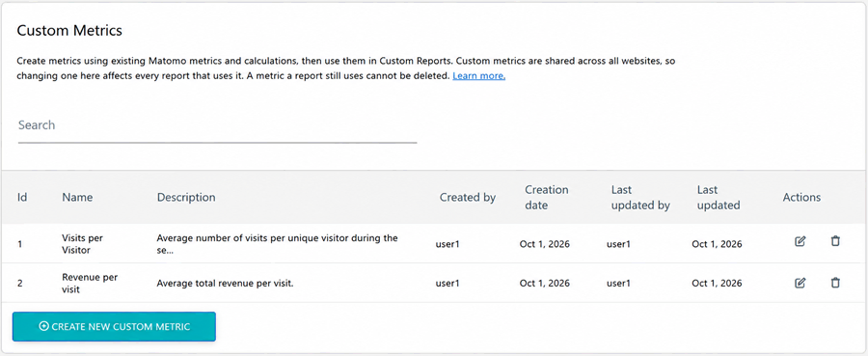Click the Custom Metrics heading
The width and height of the screenshot is (868, 356).
(x=69, y=31)
